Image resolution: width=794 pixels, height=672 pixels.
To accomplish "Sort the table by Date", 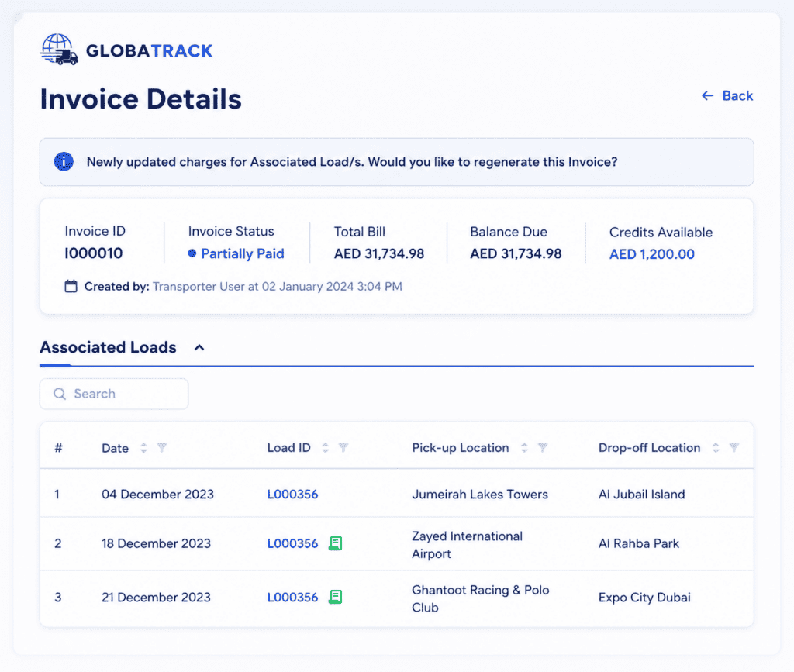I will [x=143, y=448].
